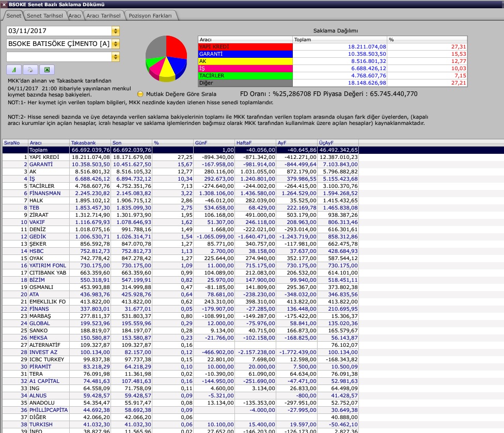The image size is (504, 433).
Task: Select the OYAK row in the table
Action: [180, 258]
